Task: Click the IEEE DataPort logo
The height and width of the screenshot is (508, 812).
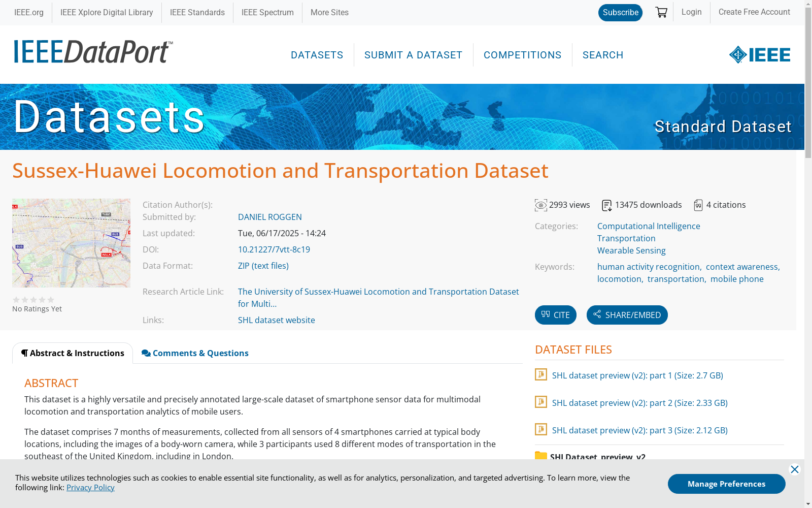Action: point(93,52)
